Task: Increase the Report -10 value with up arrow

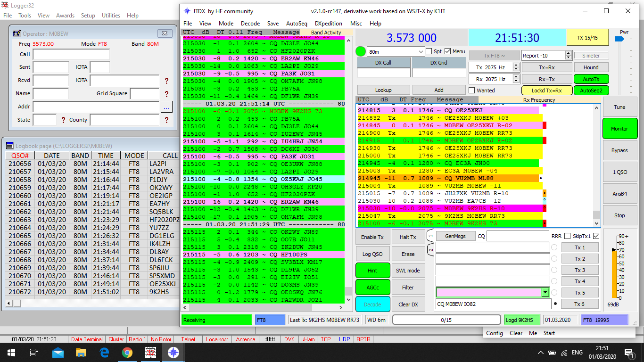Action: pos(569,53)
